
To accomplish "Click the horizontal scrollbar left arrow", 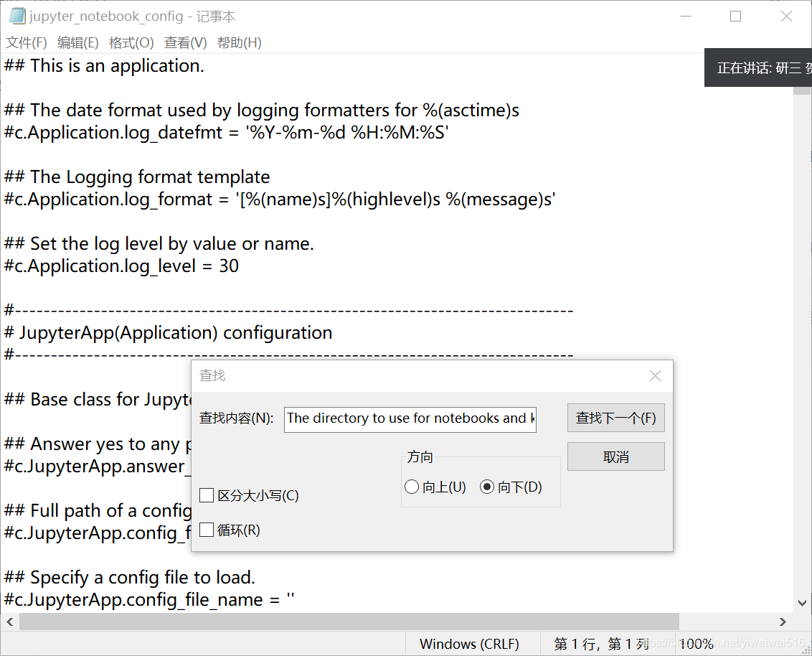I will coord(10,622).
